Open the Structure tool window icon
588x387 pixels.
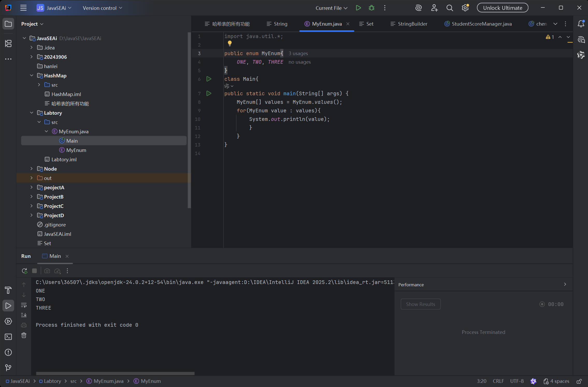tap(8, 43)
